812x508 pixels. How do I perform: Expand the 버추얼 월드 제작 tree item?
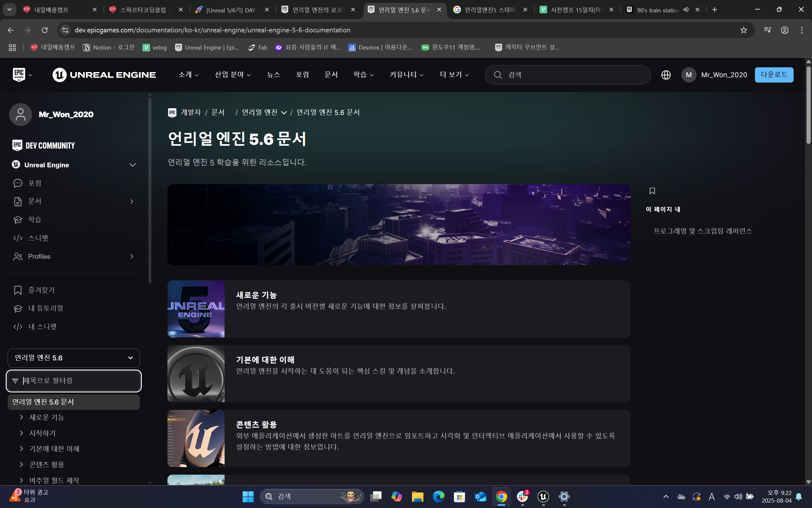(22, 480)
